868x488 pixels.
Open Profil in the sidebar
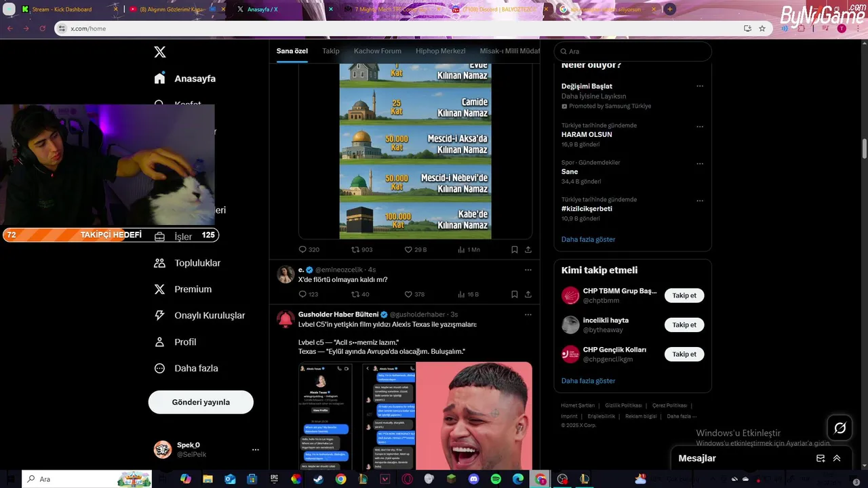point(175,342)
